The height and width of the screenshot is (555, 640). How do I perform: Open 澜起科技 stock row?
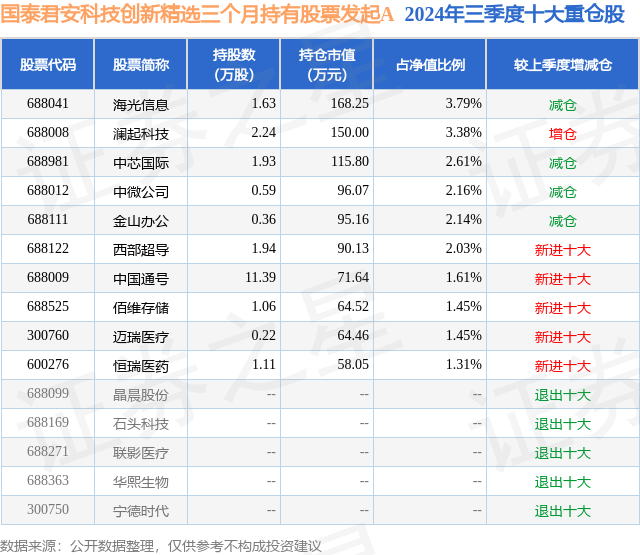point(320,133)
